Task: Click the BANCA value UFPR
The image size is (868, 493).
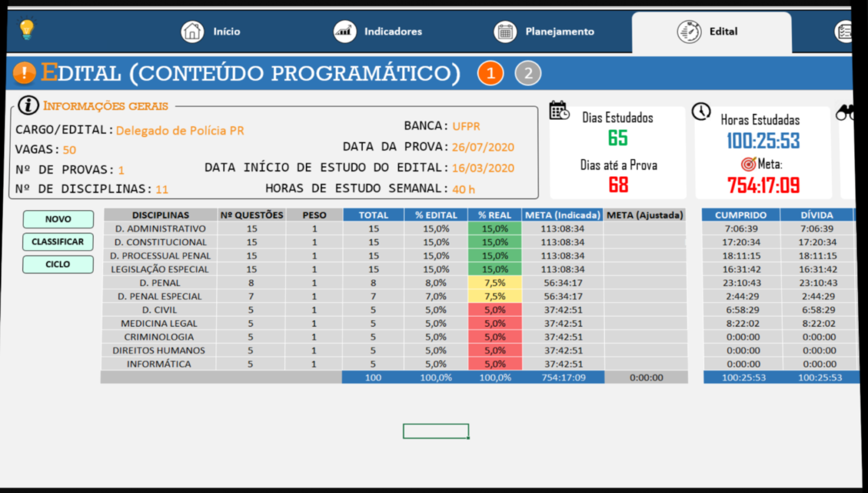Action: point(466,126)
